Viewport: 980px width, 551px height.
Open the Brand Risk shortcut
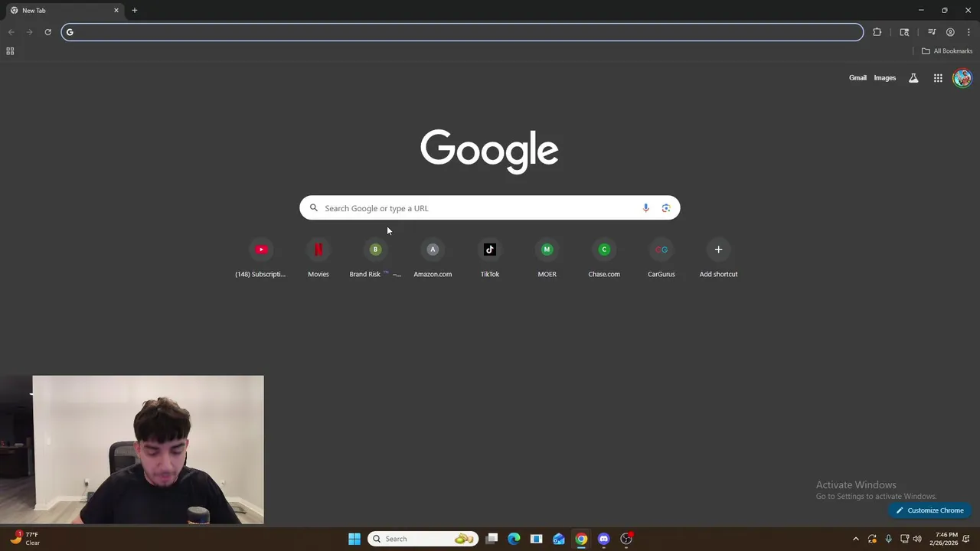coord(375,259)
